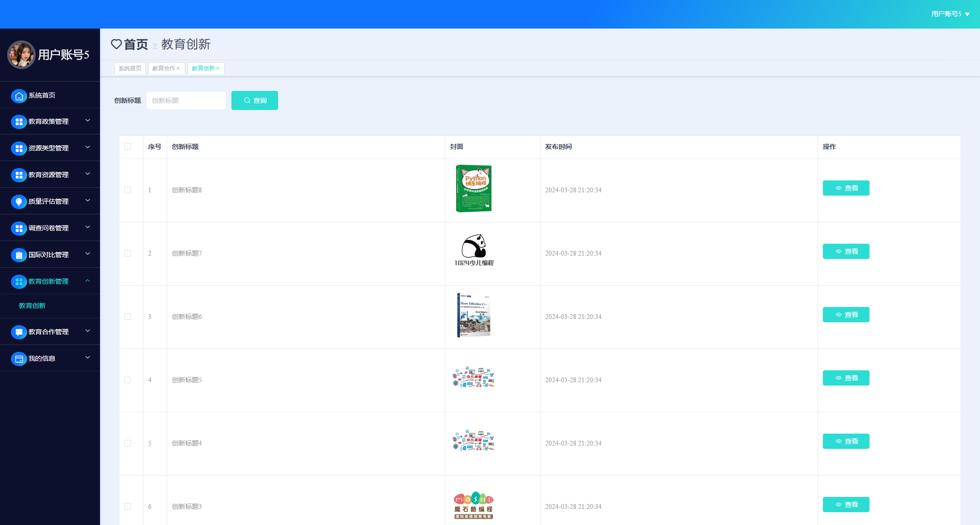Image resolution: width=980 pixels, height=525 pixels.
Task: Select the 教育创新 submenu item in sidebar
Action: click(x=32, y=306)
